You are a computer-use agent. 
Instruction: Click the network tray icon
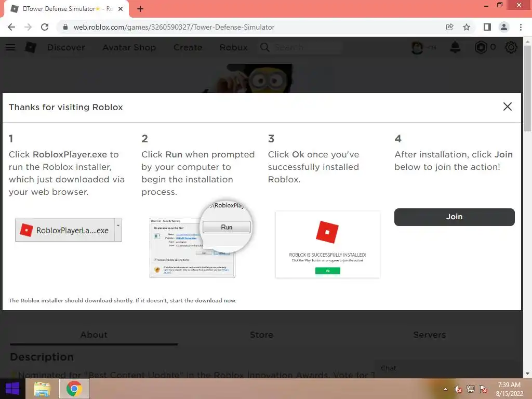[x=471, y=389]
